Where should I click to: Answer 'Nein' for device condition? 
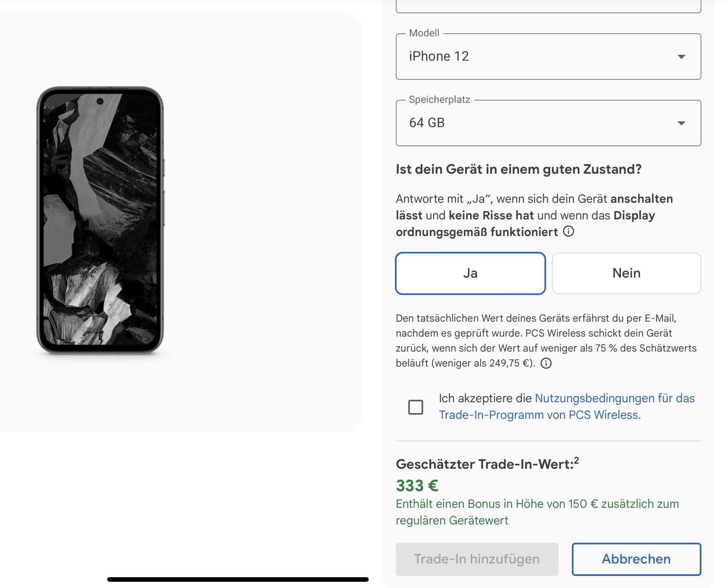tap(627, 273)
